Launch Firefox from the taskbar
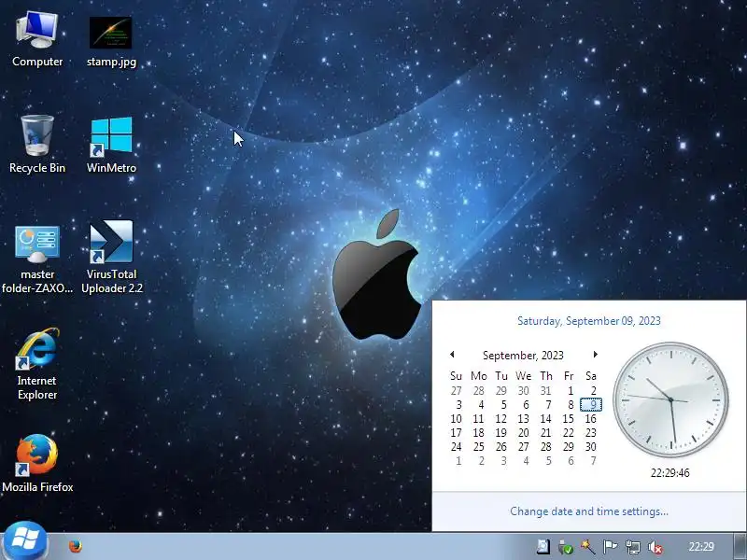This screenshot has height=560, width=747. (76, 546)
